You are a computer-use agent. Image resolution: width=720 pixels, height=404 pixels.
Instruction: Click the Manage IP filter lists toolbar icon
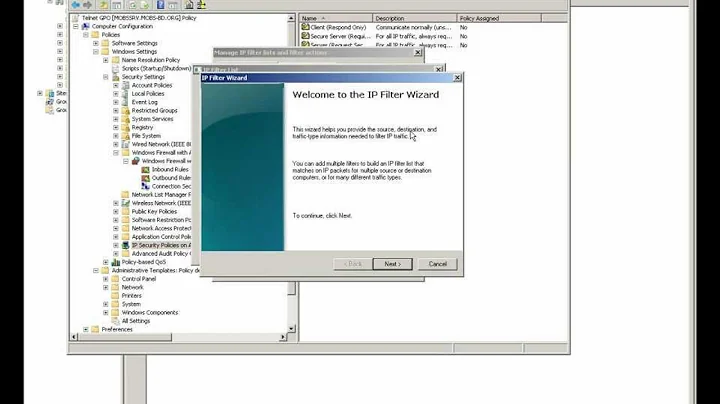pyautogui.click(x=201, y=5)
